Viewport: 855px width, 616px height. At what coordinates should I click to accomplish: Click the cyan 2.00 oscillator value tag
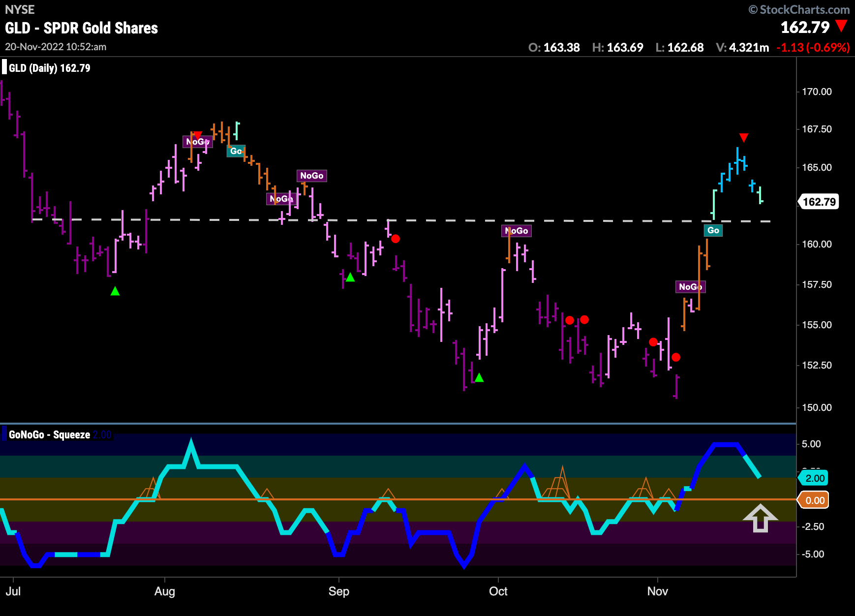pos(814,478)
